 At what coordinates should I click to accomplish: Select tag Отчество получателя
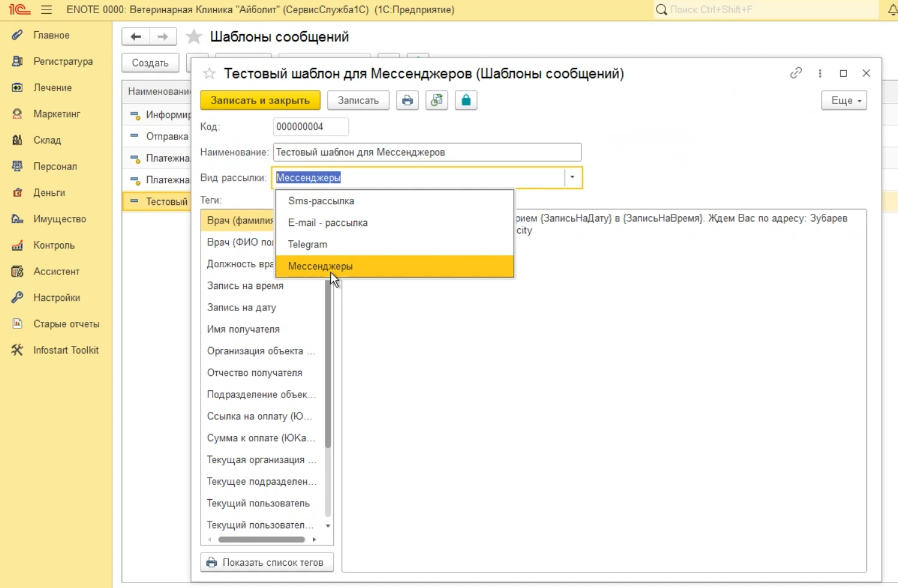coord(262,373)
